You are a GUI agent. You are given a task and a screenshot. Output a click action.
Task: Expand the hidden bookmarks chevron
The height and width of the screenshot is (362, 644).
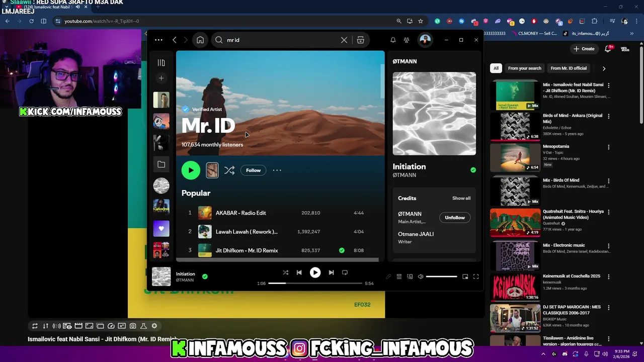[x=632, y=34]
